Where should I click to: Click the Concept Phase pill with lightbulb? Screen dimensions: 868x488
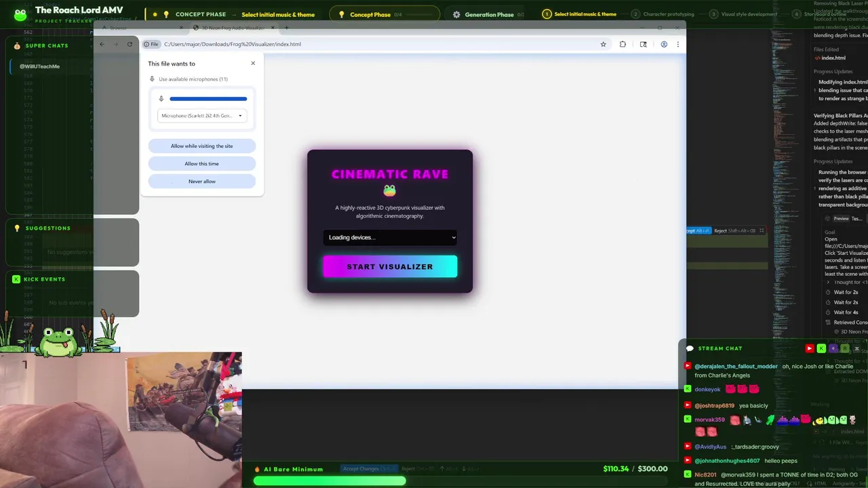(384, 14)
